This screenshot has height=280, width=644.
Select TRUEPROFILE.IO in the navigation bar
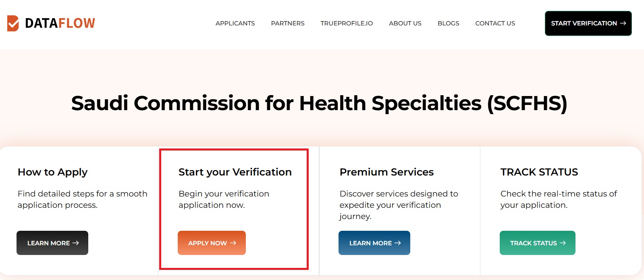[x=346, y=23]
